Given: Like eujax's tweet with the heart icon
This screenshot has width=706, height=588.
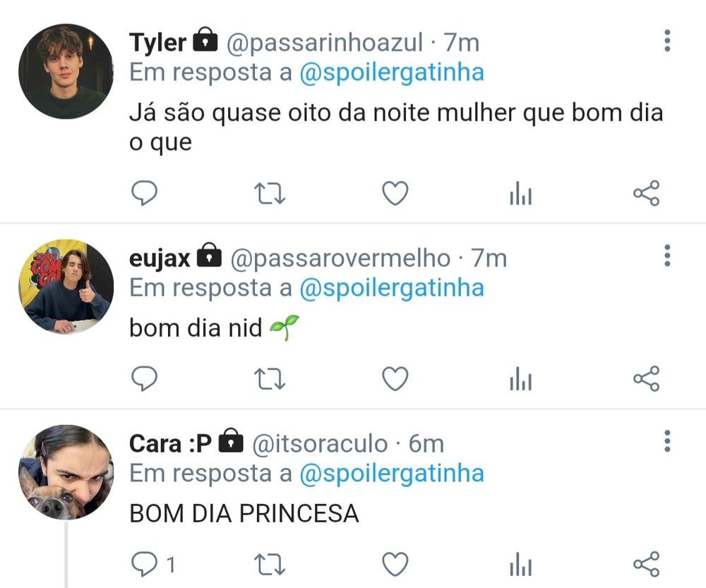Looking at the screenshot, I should point(395,378).
